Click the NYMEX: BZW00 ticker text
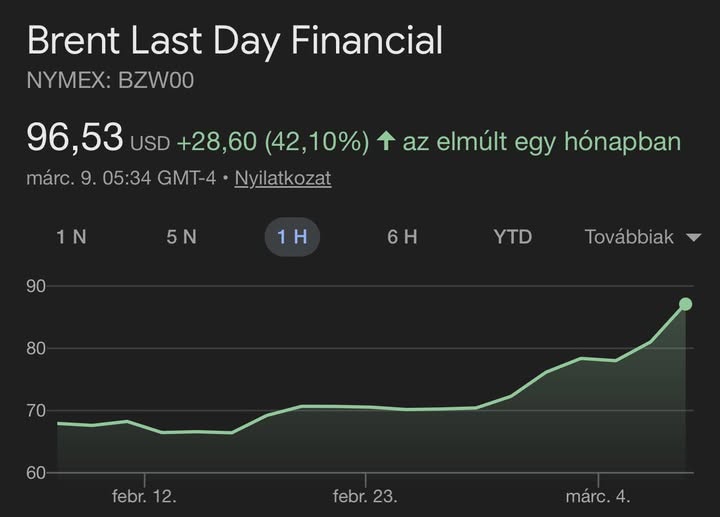 [x=110, y=81]
